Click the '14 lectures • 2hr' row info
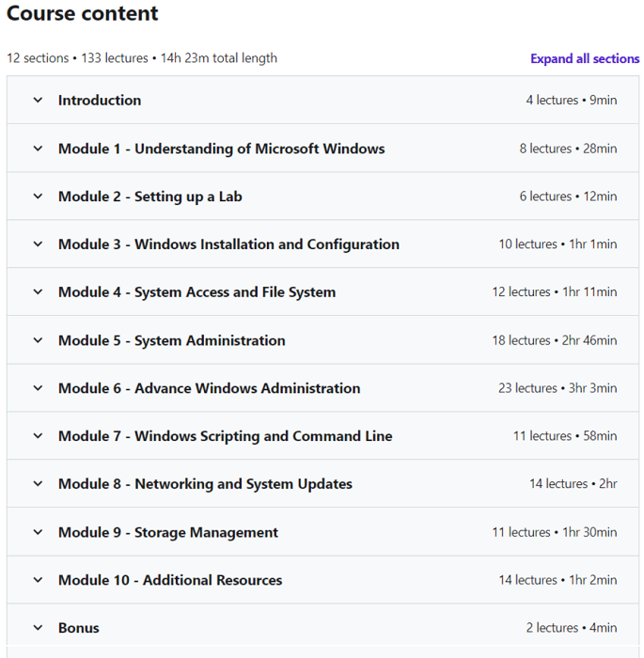Image resolution: width=644 pixels, height=658 pixels. point(573,484)
